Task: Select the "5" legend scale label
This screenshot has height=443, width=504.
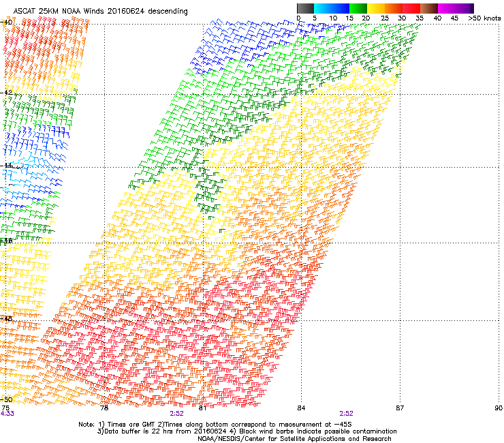Action: 315,18
